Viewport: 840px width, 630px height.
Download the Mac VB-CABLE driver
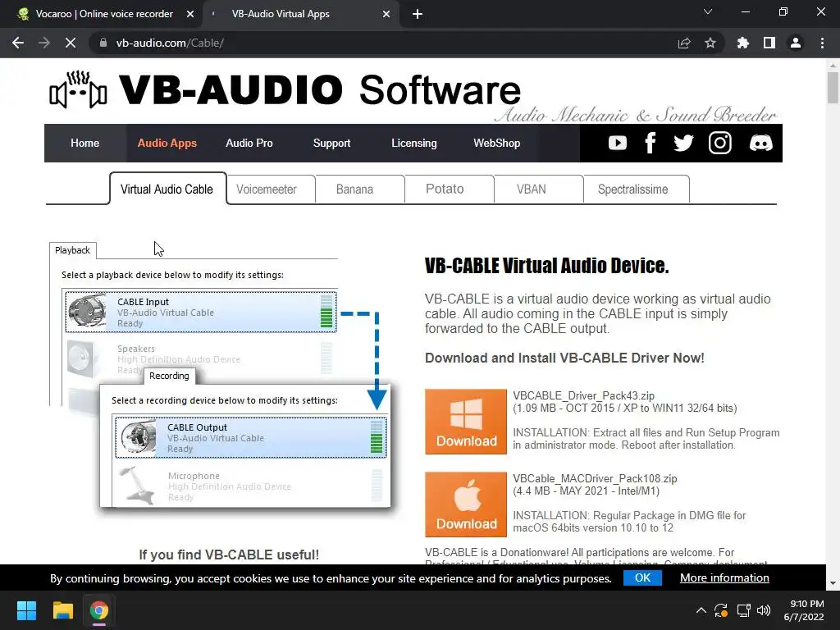click(466, 504)
